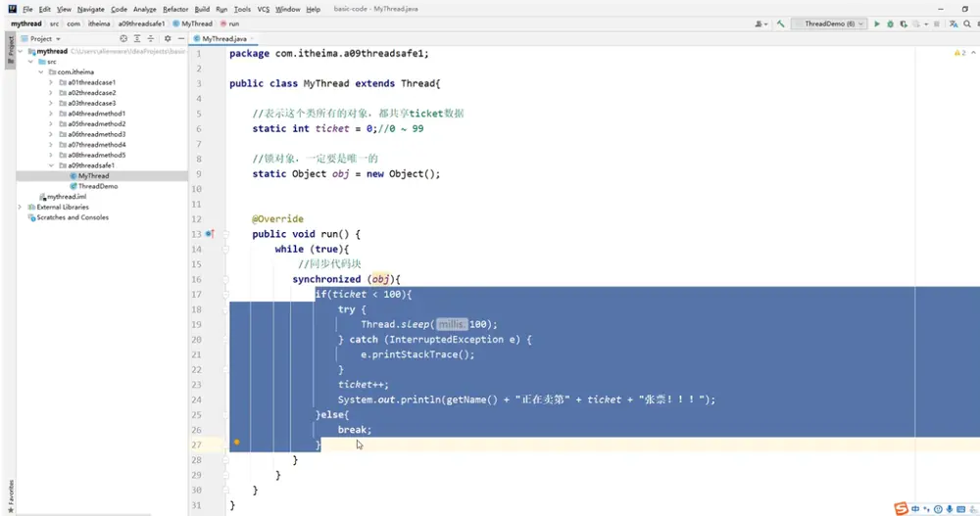Run with coverage icon in toolbar

tap(904, 23)
